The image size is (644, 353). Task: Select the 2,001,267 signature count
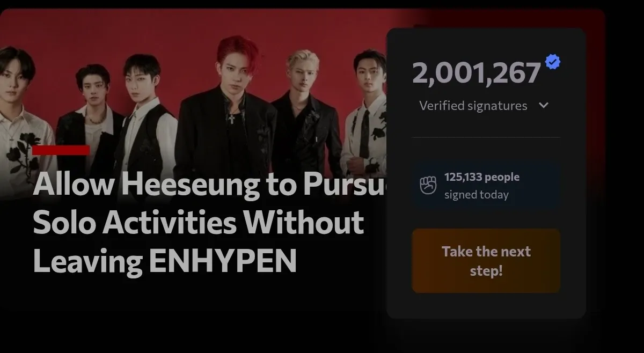tap(476, 73)
